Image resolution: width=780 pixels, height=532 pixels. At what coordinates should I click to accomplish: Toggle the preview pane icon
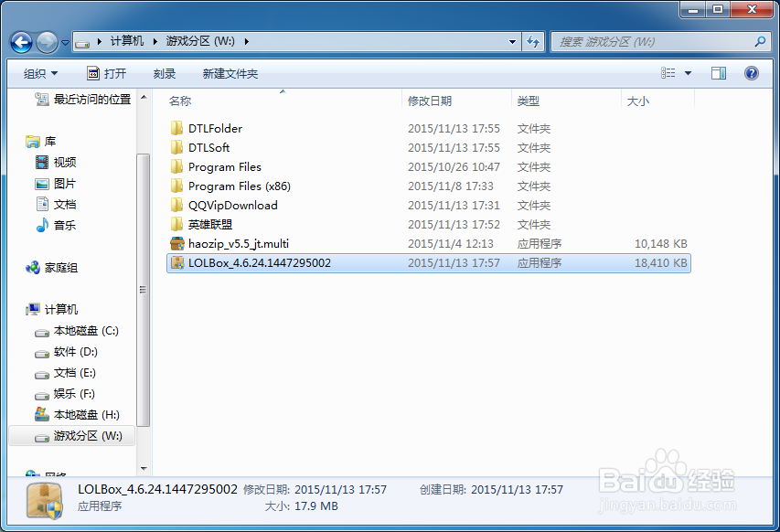[719, 74]
